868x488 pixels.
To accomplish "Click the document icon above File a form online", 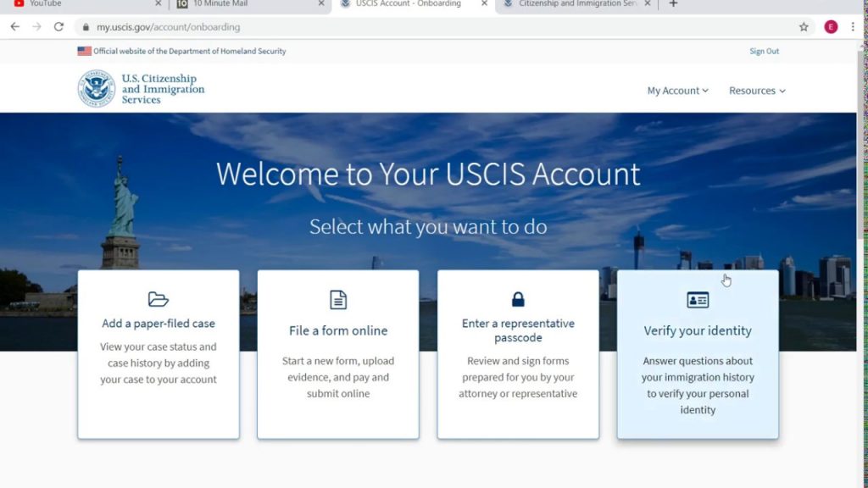I will coord(337,298).
